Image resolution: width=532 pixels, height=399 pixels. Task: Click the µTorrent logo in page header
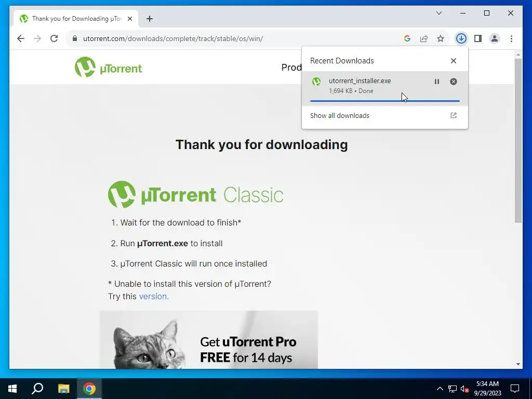(108, 67)
